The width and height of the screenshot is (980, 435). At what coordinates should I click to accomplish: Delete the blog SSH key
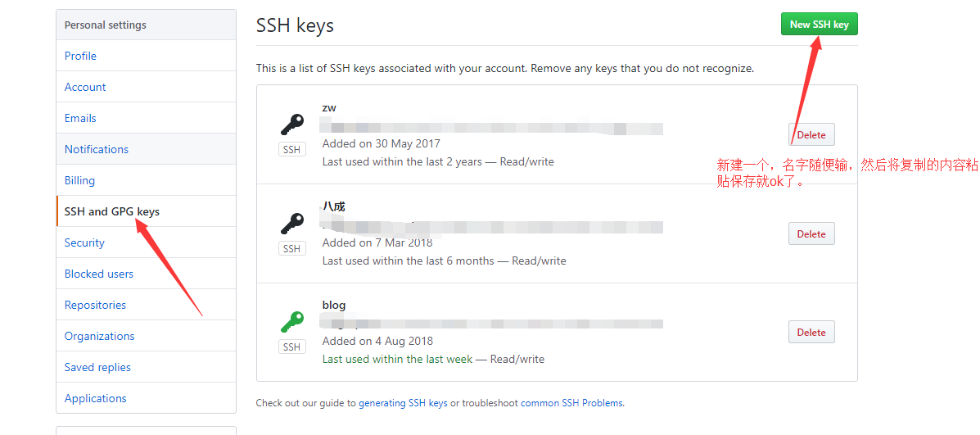[x=811, y=332]
